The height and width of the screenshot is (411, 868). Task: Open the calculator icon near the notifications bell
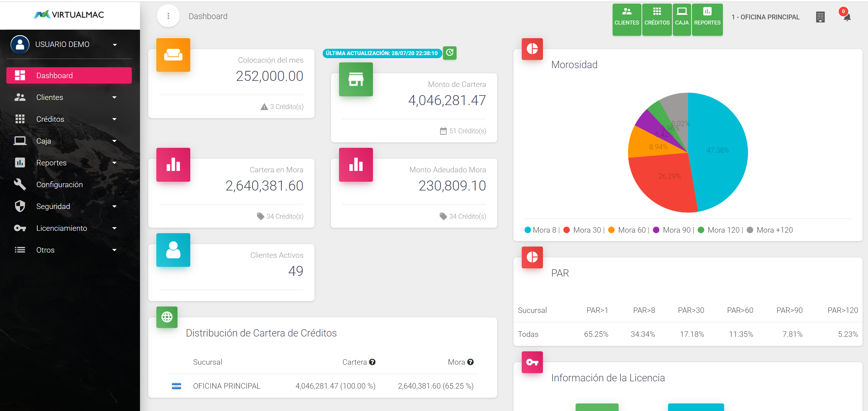pyautogui.click(x=820, y=17)
